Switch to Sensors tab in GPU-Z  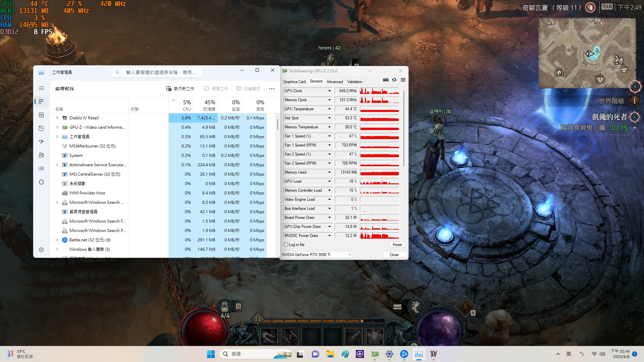pyautogui.click(x=316, y=81)
